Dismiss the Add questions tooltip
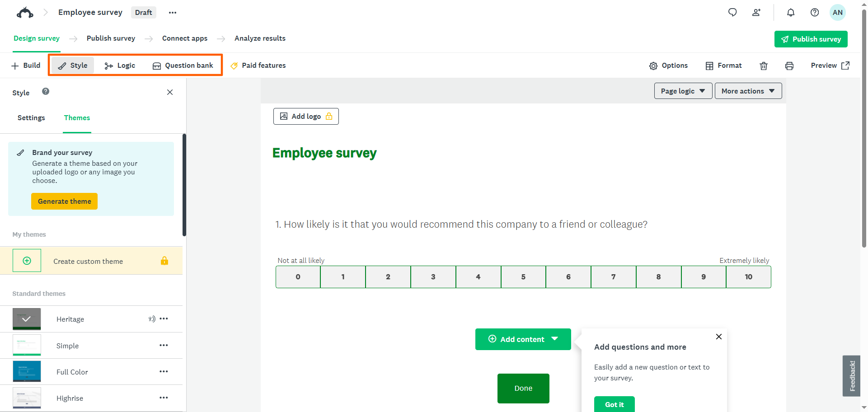 point(719,337)
